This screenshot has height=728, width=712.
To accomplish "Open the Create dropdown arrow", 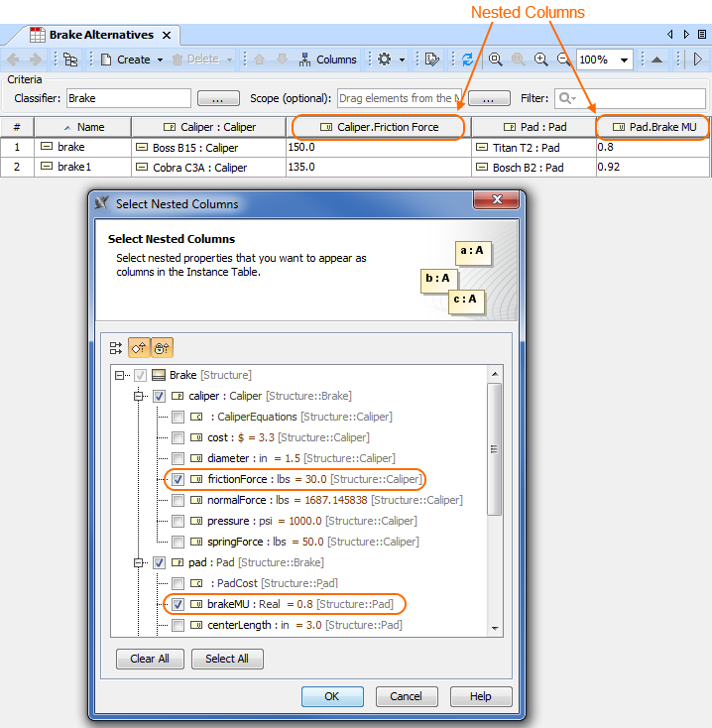I will pos(160,60).
